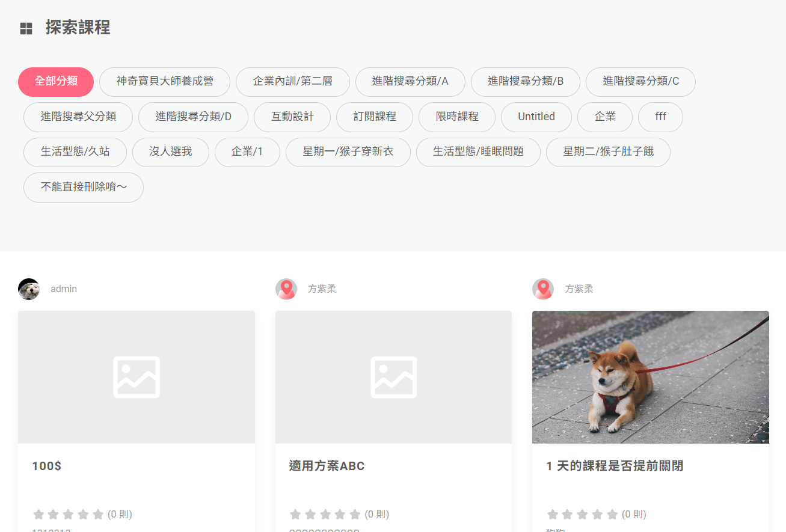Click star rating on 100$ card
This screenshot has width=786, height=532.
[69, 515]
